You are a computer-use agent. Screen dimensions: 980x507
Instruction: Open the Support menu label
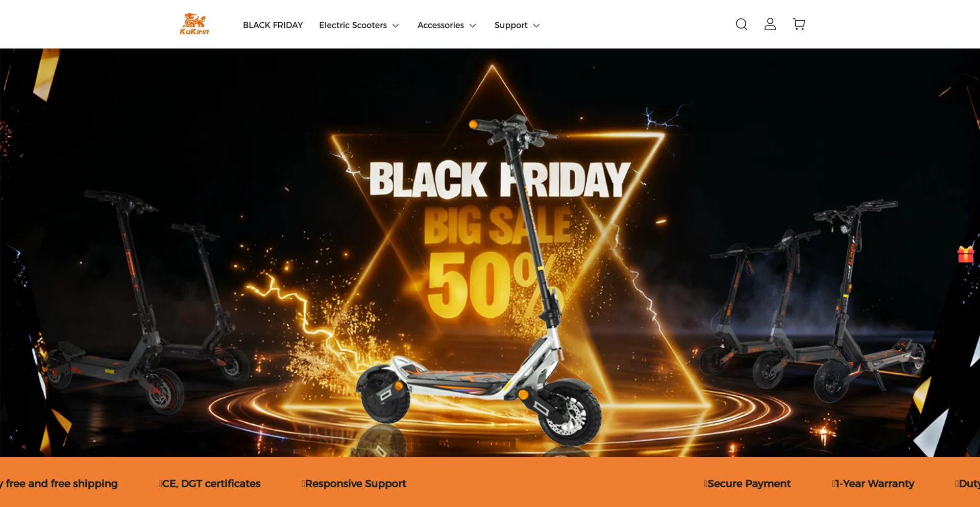(511, 25)
